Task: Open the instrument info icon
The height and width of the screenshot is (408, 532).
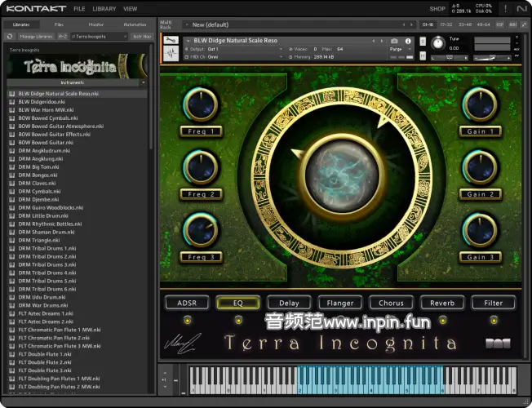Action: coord(408,41)
